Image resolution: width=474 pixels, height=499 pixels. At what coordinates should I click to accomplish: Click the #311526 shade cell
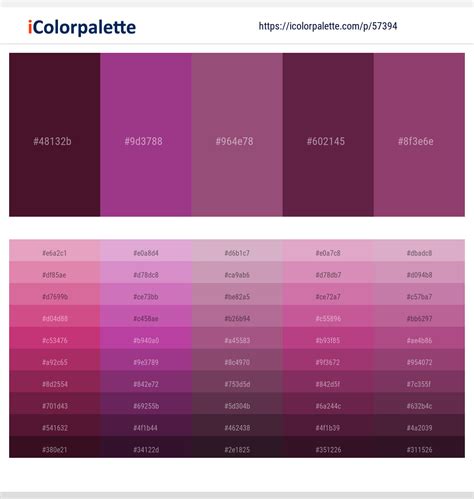[419, 447]
